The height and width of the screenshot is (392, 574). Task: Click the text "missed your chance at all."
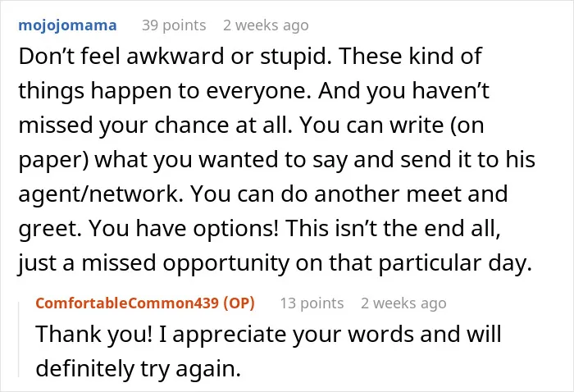[x=155, y=125]
